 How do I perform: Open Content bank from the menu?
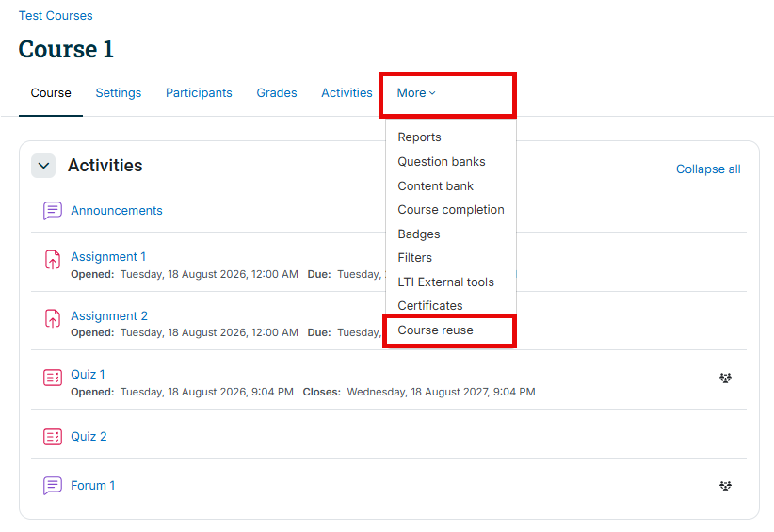point(435,186)
